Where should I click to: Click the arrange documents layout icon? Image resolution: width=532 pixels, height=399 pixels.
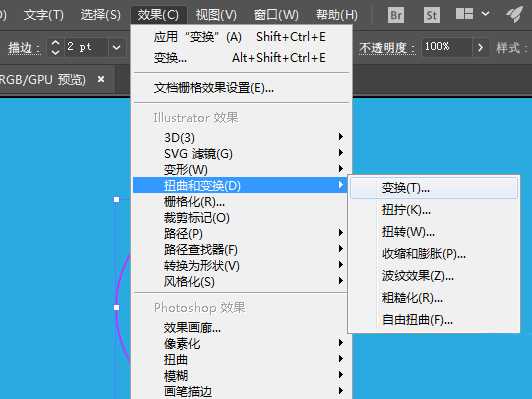point(464,14)
